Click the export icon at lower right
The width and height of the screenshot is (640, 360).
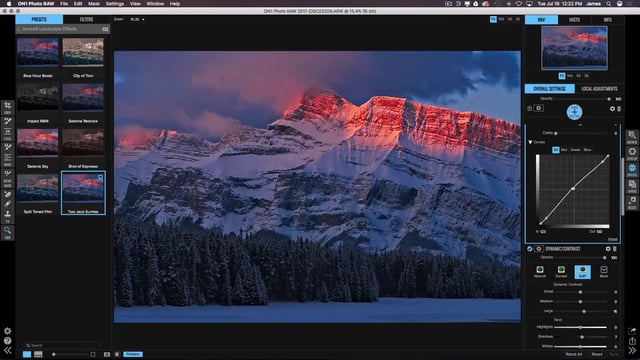coord(632,341)
